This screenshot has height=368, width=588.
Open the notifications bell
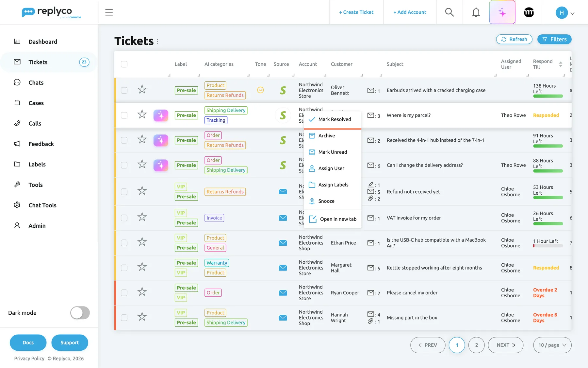click(x=476, y=12)
